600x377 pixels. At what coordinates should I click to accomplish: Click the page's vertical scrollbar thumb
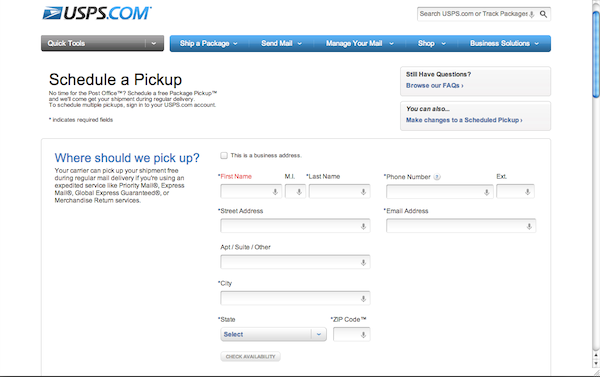[595, 54]
